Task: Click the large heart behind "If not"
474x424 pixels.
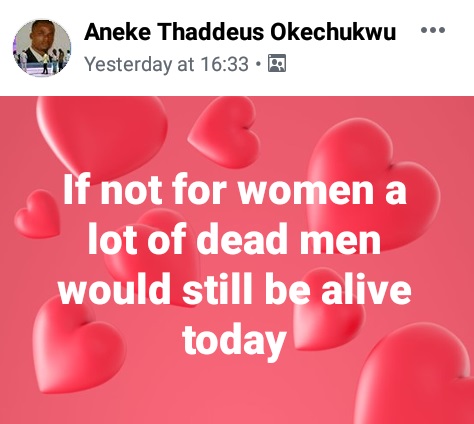Action: point(100,133)
